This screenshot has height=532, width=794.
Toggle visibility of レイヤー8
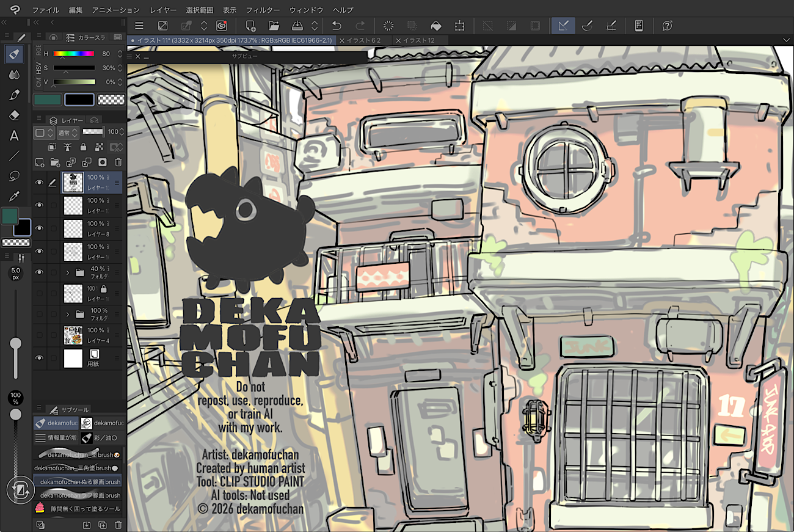(40, 228)
